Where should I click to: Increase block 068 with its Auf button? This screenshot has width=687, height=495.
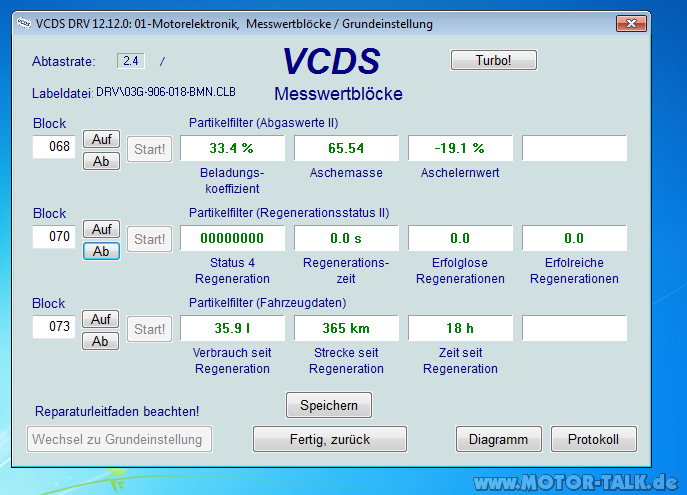(x=100, y=139)
